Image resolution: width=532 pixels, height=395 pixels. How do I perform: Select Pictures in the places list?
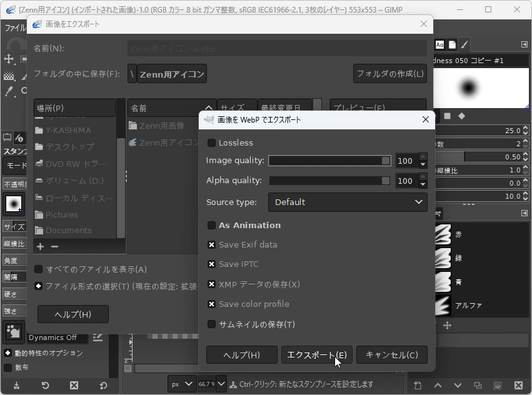pyautogui.click(x=62, y=215)
